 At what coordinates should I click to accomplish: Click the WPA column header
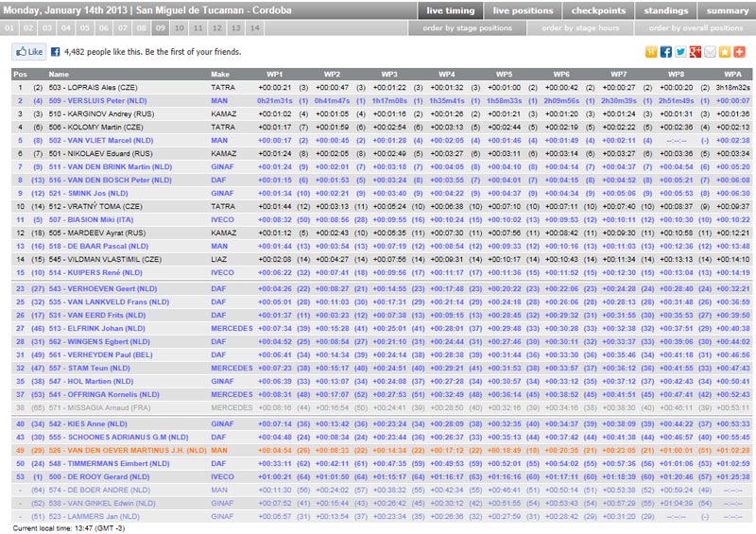click(733, 75)
